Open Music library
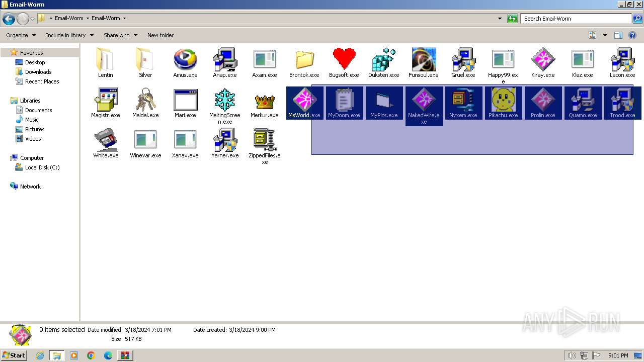Screen dimensions: 644x362 [32, 120]
